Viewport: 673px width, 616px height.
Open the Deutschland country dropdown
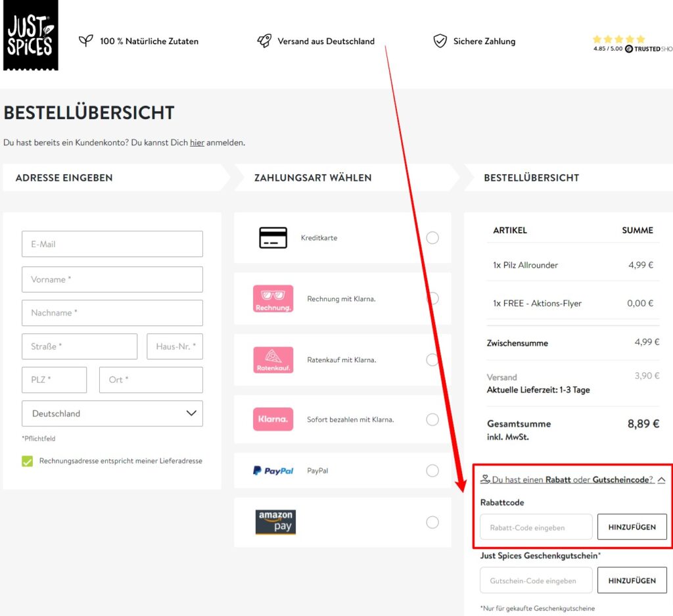click(x=112, y=414)
